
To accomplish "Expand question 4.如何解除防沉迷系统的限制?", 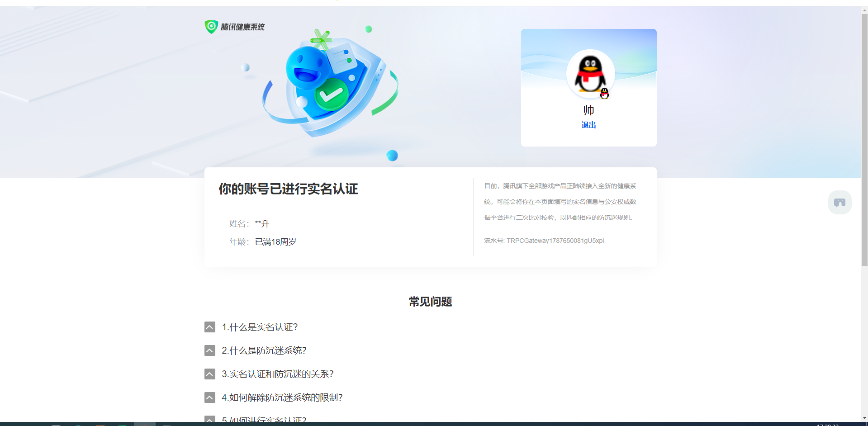I will click(x=210, y=398).
